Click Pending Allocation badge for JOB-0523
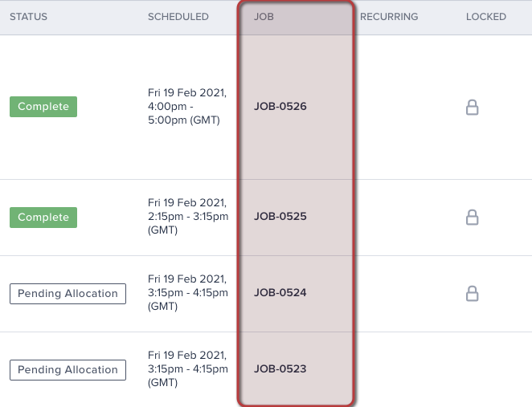Screen dimensions: 532x407 point(68,369)
